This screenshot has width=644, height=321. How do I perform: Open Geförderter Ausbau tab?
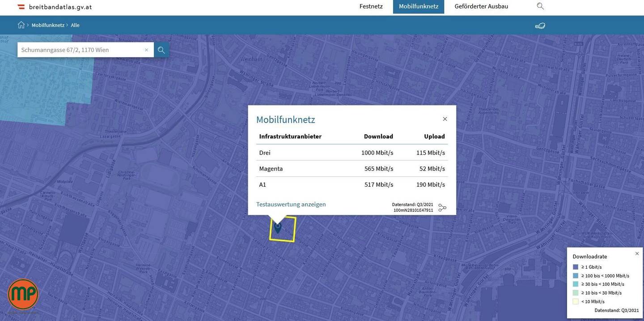click(481, 6)
